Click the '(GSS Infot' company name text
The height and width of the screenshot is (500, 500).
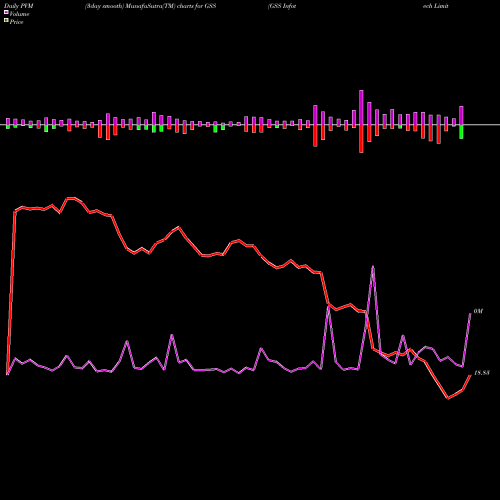click(282, 6)
